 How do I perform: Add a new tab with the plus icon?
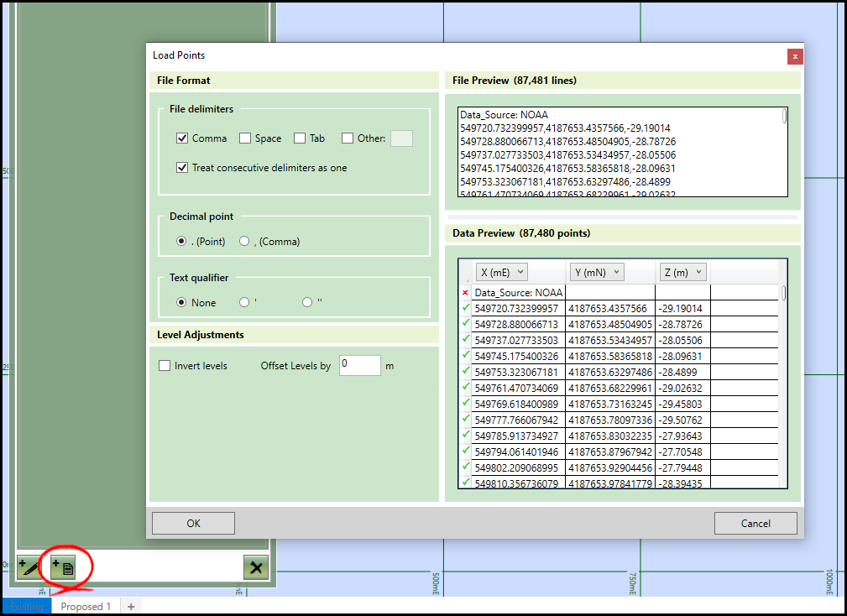point(131,606)
